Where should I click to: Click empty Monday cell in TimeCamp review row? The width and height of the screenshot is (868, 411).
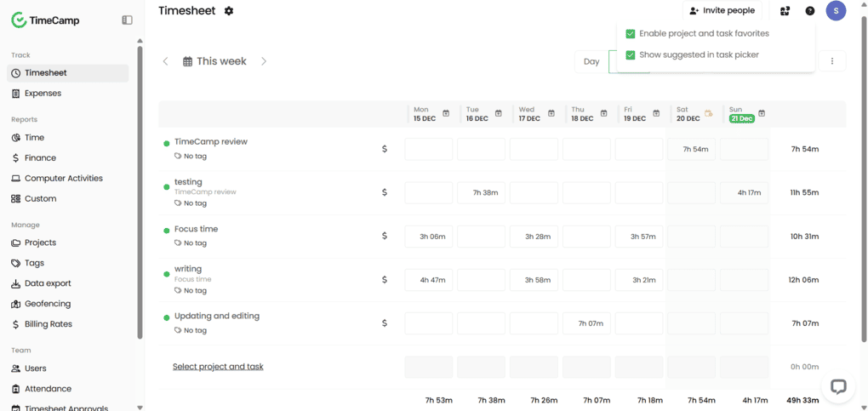point(428,149)
